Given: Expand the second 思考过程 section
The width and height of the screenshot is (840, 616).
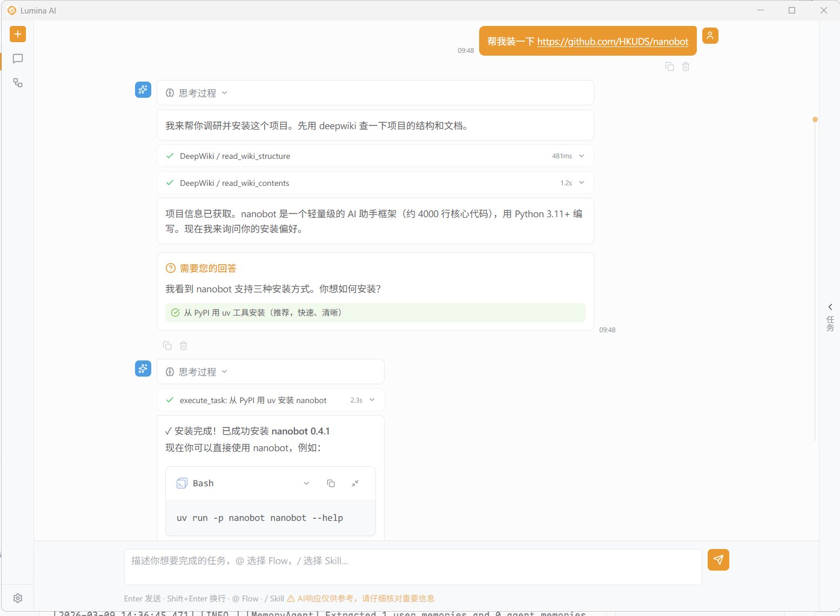Looking at the screenshot, I should click(x=197, y=372).
